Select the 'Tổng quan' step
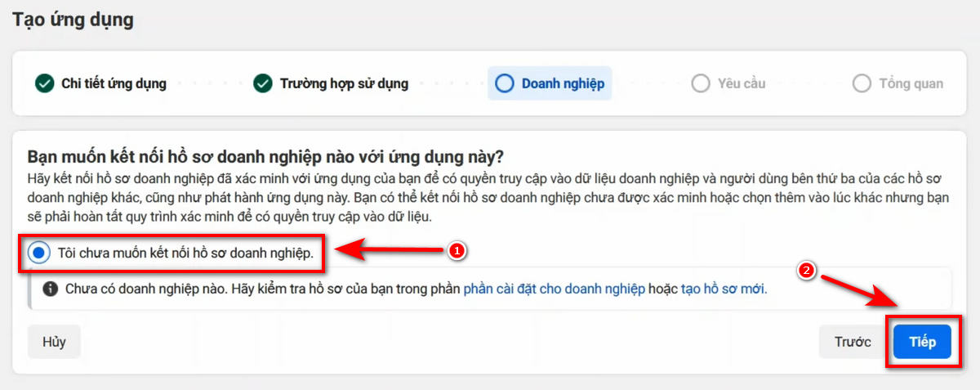 coord(898,83)
